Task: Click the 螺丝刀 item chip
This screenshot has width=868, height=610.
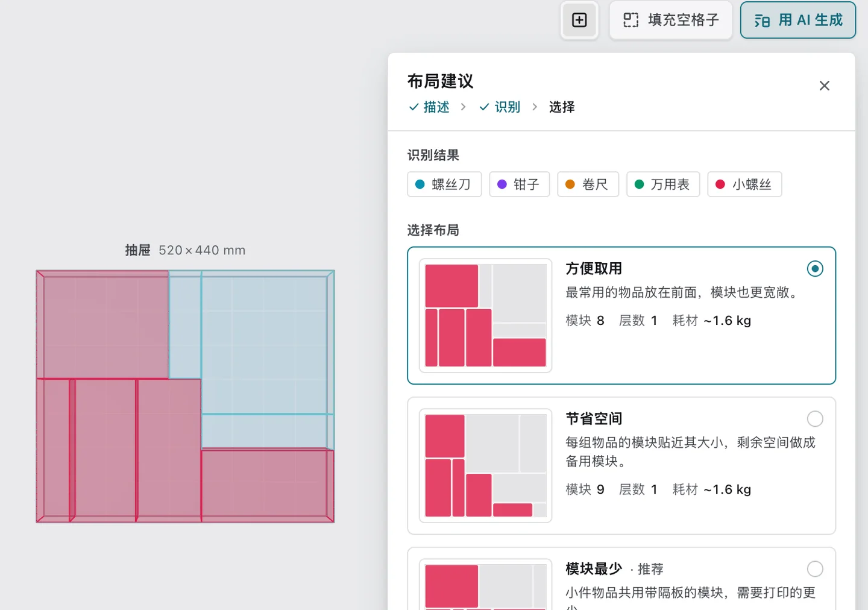Action: (444, 184)
